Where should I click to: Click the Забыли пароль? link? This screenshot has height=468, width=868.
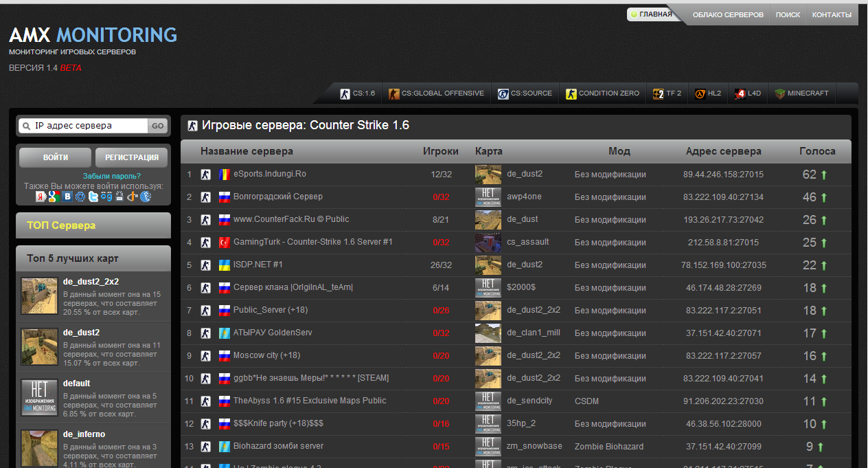pos(112,176)
